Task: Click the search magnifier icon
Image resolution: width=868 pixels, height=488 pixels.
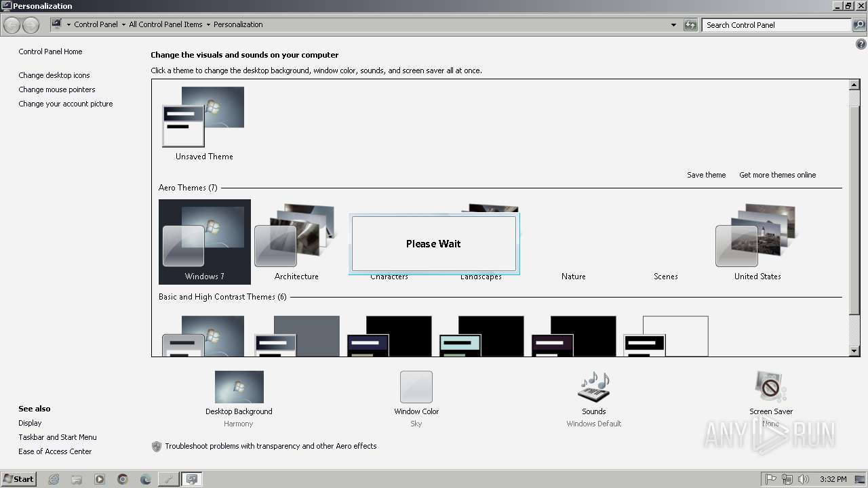Action: (859, 25)
